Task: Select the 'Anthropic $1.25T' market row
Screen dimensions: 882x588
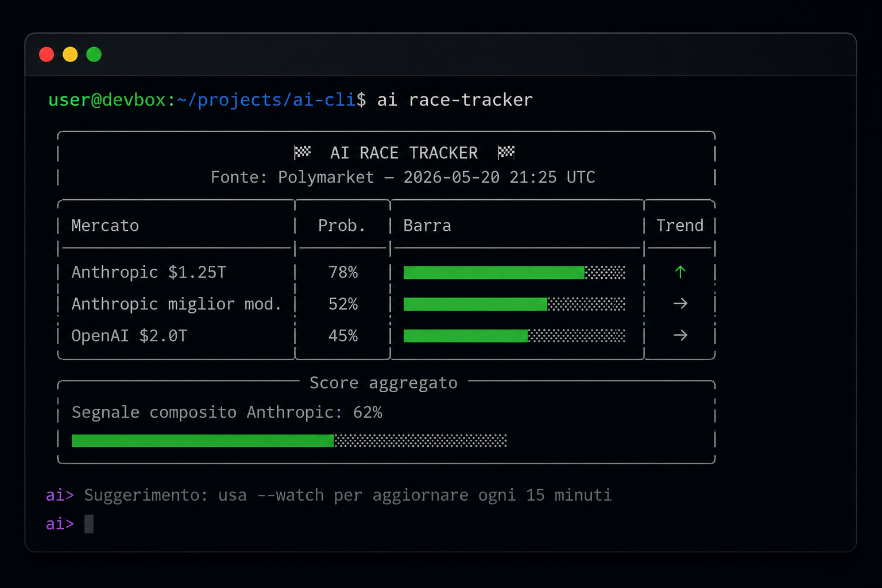Action: [386, 272]
